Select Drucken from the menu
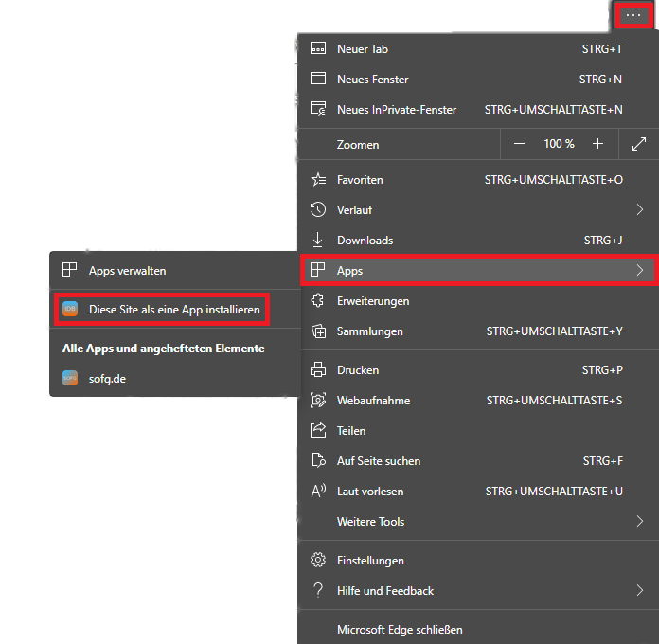Screen dimensions: 659x644 pos(358,370)
